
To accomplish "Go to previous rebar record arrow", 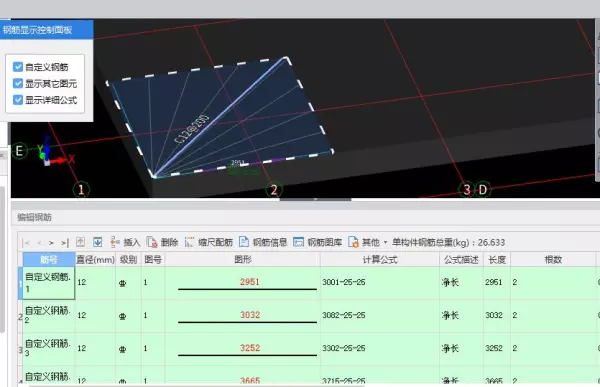I will click(x=39, y=242).
